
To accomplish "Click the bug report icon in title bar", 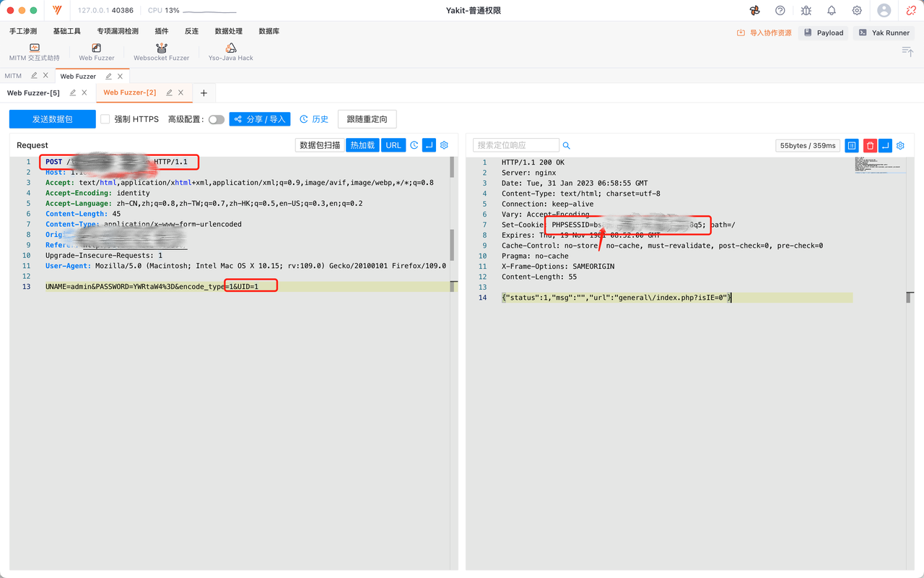I will (x=806, y=11).
